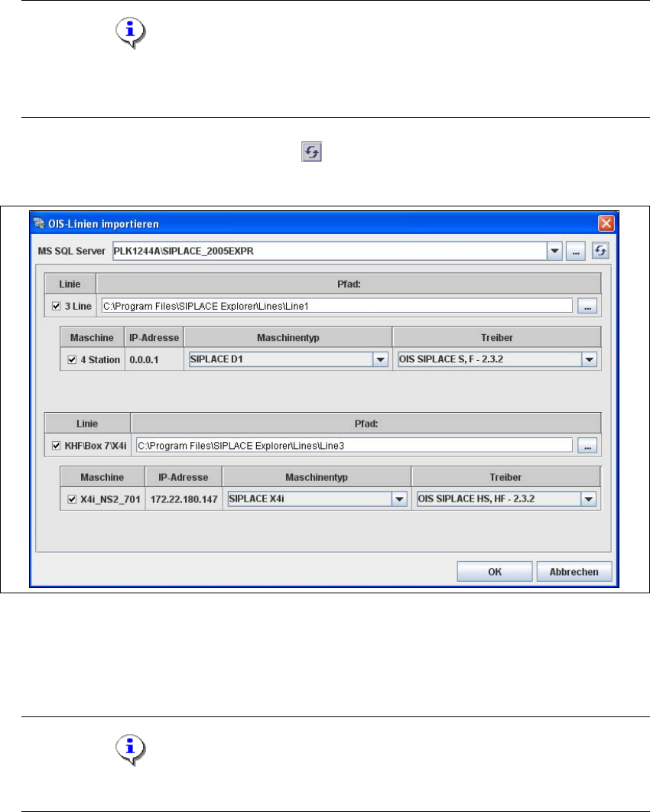Click the first Maschinentyp column header

(288, 338)
